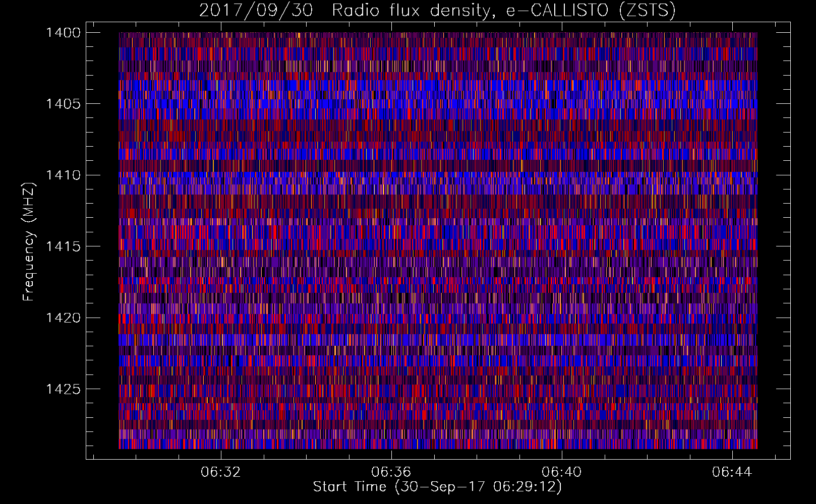Image resolution: width=816 pixels, height=504 pixels.
Task: Click the 1410 frequency tick label
Action: coord(63,175)
